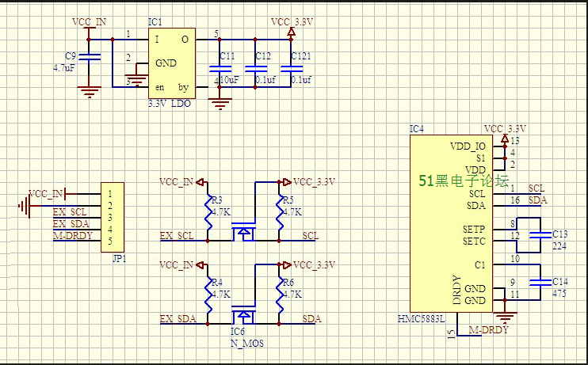This screenshot has width=588, height=365.
Task: Click VCC_3.3V power arrow above R6
Action: pyautogui.click(x=285, y=265)
